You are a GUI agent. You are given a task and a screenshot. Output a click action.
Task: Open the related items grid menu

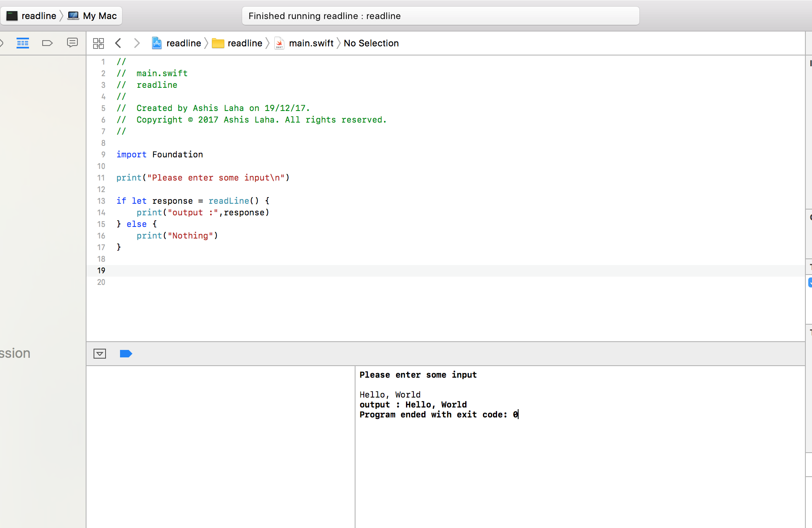coord(98,43)
